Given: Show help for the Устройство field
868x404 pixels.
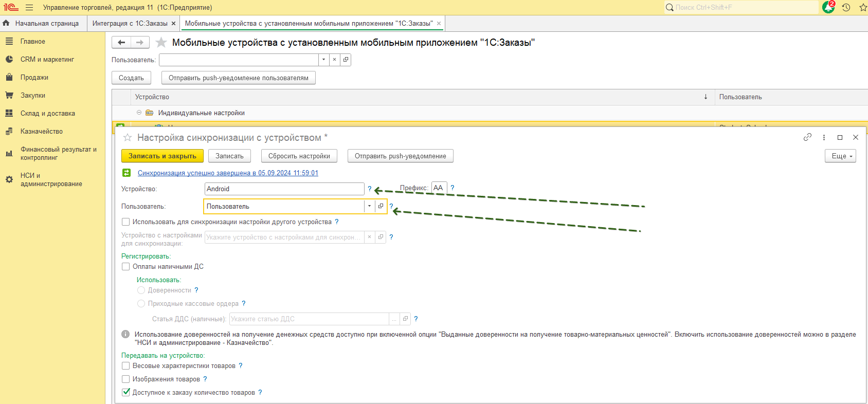Looking at the screenshot, I should 369,189.
